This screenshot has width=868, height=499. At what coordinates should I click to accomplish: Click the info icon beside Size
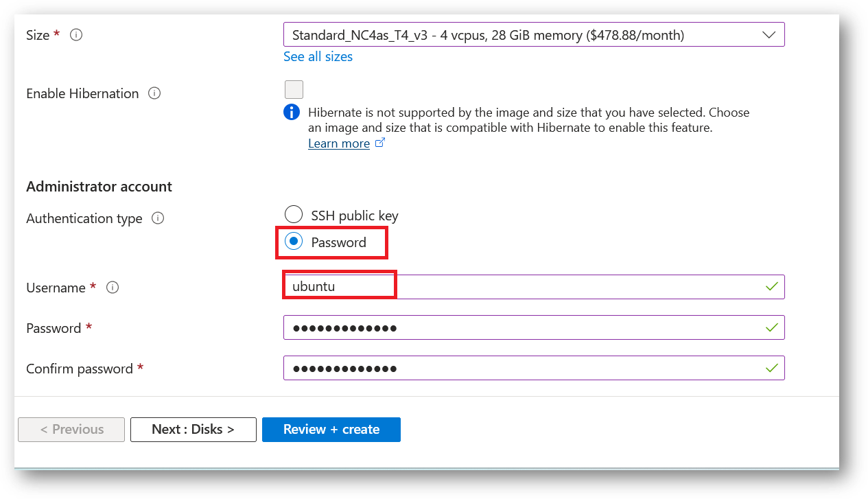click(75, 34)
